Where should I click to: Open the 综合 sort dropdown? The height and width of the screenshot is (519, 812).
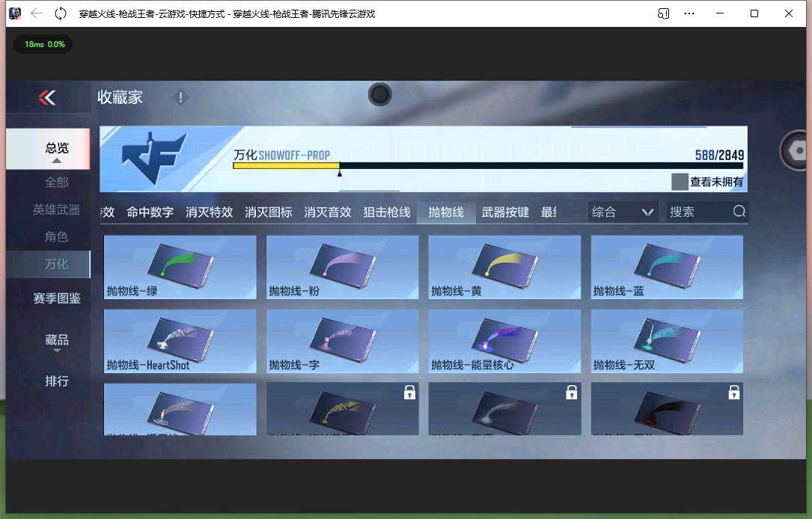[x=623, y=212]
